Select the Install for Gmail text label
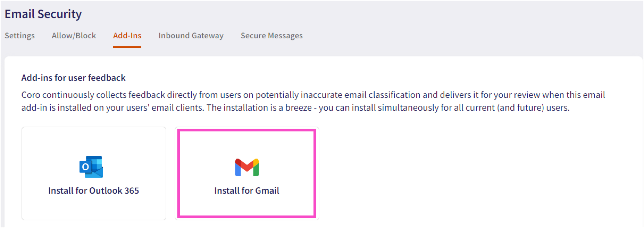644x228 pixels. pyautogui.click(x=246, y=190)
